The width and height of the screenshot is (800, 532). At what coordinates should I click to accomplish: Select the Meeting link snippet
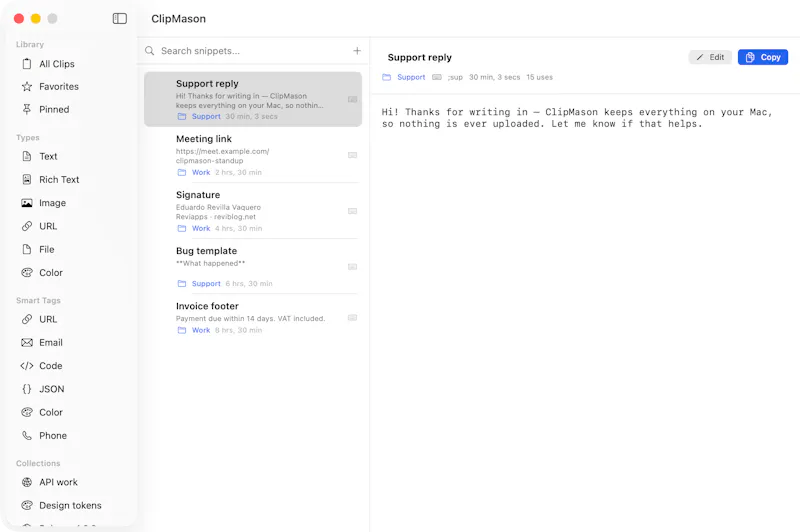click(253, 155)
